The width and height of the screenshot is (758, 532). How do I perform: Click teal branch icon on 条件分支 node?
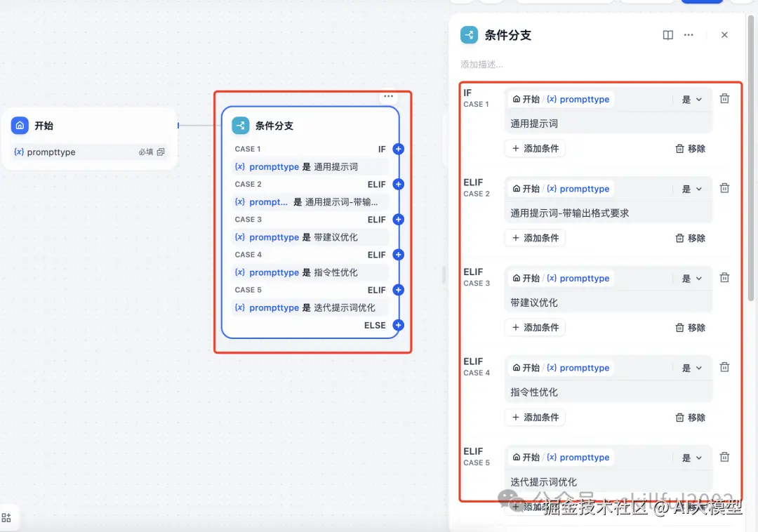click(241, 126)
